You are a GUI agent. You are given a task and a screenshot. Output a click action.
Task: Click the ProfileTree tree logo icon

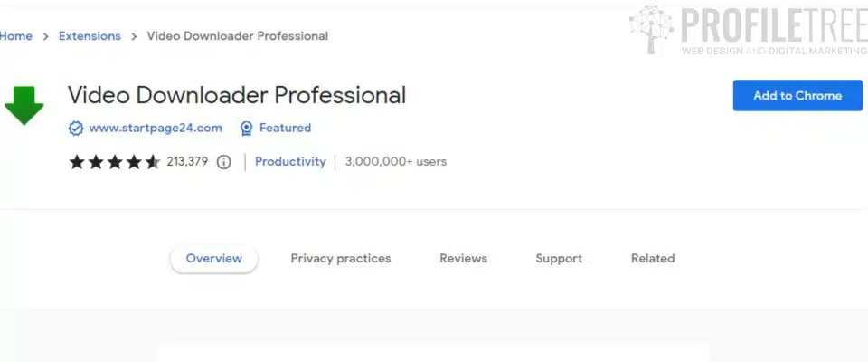point(652,29)
